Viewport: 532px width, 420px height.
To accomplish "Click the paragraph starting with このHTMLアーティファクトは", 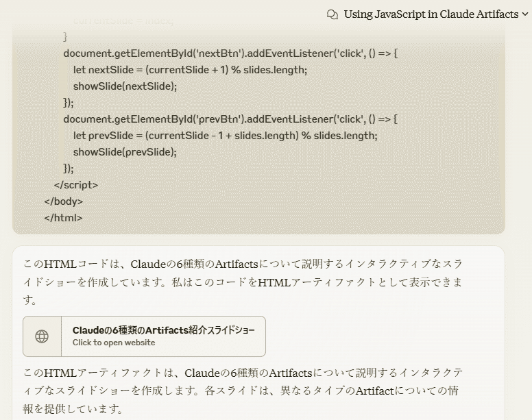I will 243,391.
